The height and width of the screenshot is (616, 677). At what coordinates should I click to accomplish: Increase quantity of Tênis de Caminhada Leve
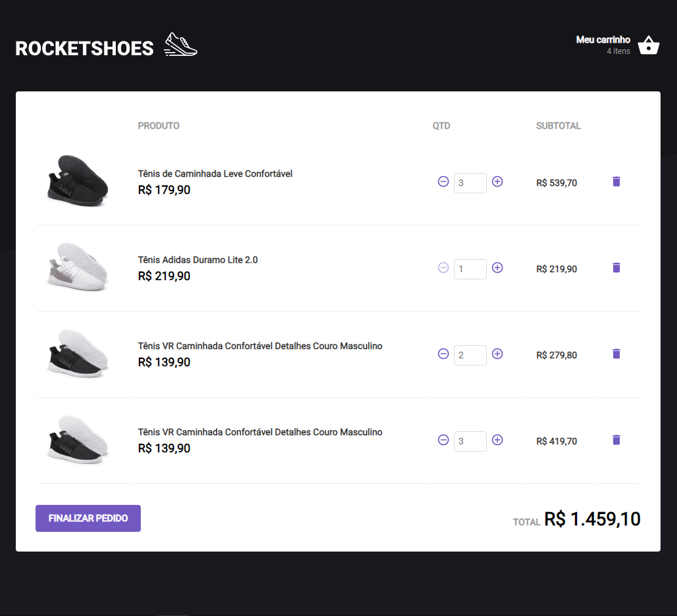tap(497, 182)
